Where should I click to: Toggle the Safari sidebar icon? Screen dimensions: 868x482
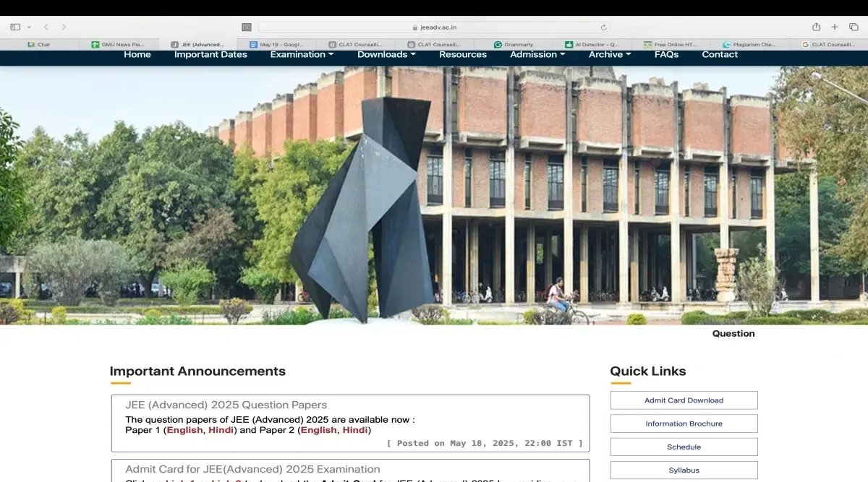click(15, 27)
